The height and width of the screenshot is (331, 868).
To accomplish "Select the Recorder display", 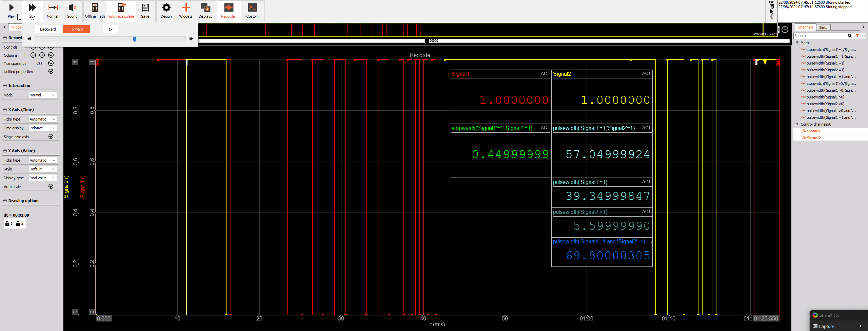I will [x=229, y=11].
